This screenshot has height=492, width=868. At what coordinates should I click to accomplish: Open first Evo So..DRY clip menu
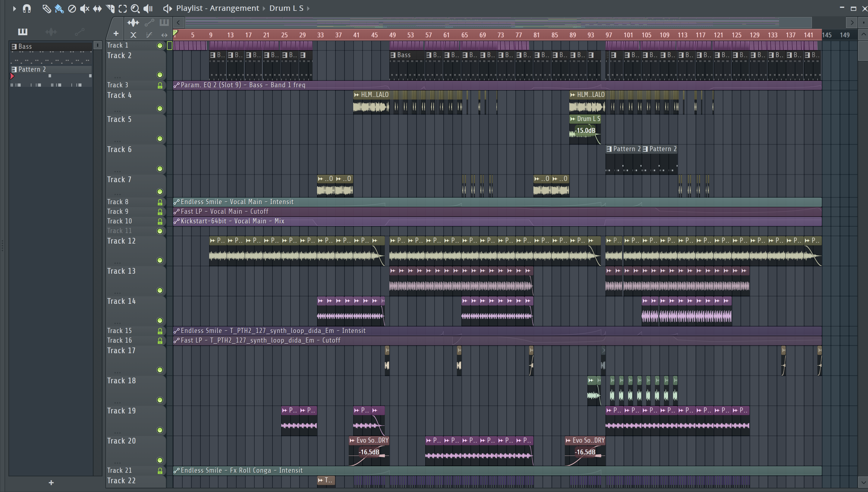(x=352, y=441)
